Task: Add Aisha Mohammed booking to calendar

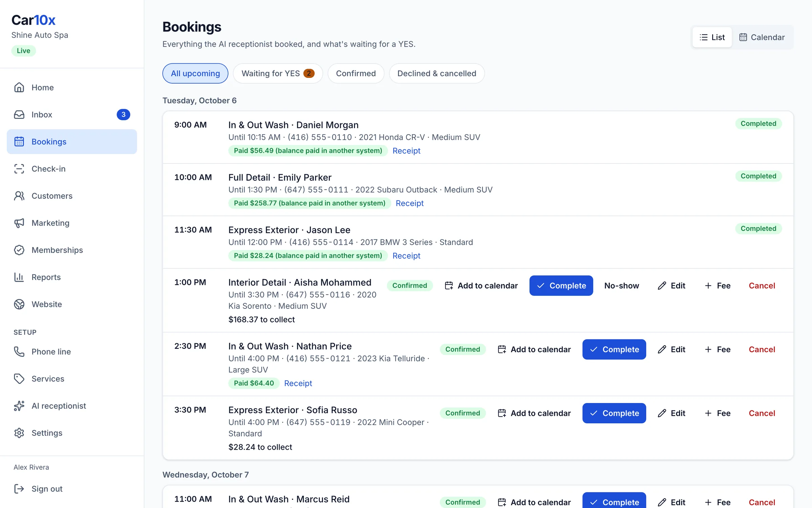Action: [x=481, y=285]
